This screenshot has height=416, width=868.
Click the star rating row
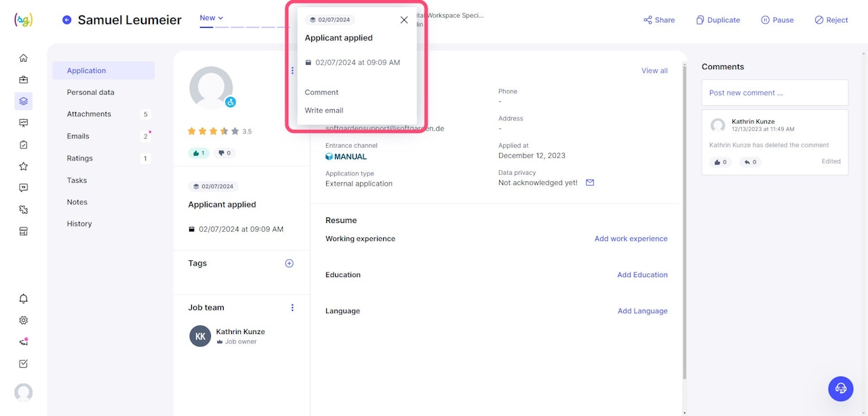[x=213, y=131]
